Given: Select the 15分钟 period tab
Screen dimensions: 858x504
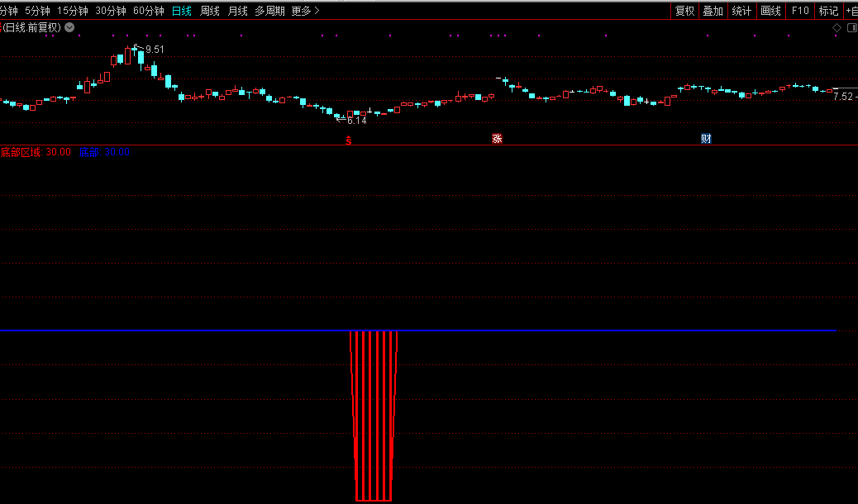Looking at the screenshot, I should click(73, 11).
